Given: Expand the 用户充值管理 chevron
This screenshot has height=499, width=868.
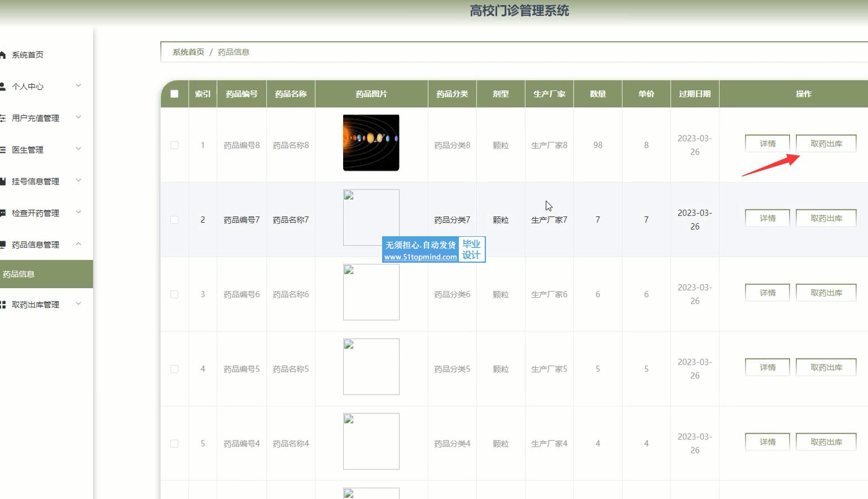Looking at the screenshot, I should [x=78, y=117].
